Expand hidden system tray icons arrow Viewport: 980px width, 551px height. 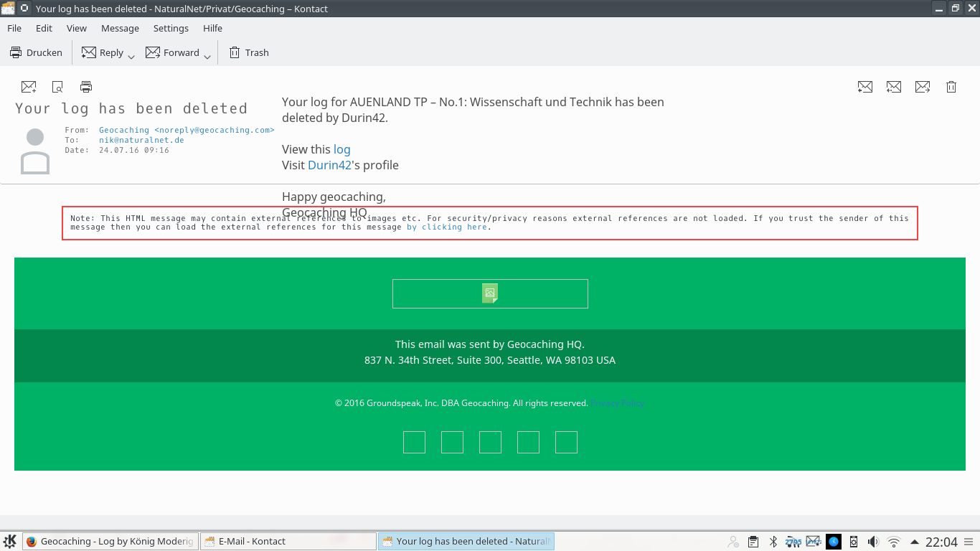[915, 542]
